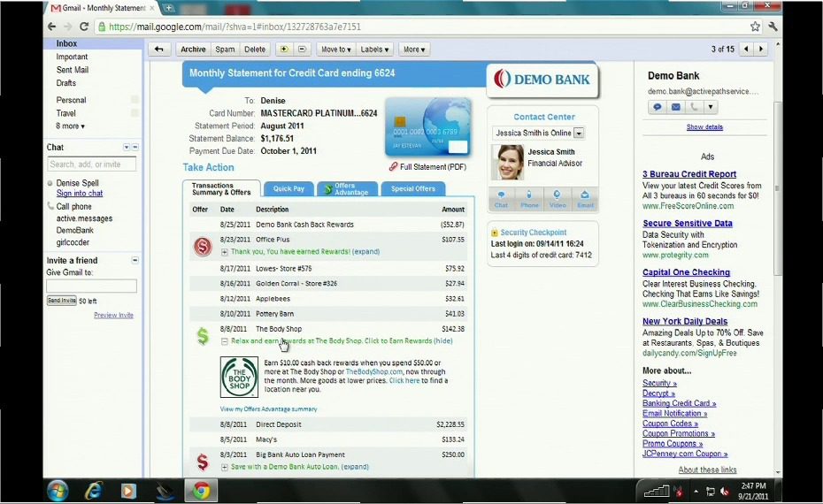The height and width of the screenshot is (504, 823).
Task: Open the Special Offers tab
Action: click(x=413, y=189)
